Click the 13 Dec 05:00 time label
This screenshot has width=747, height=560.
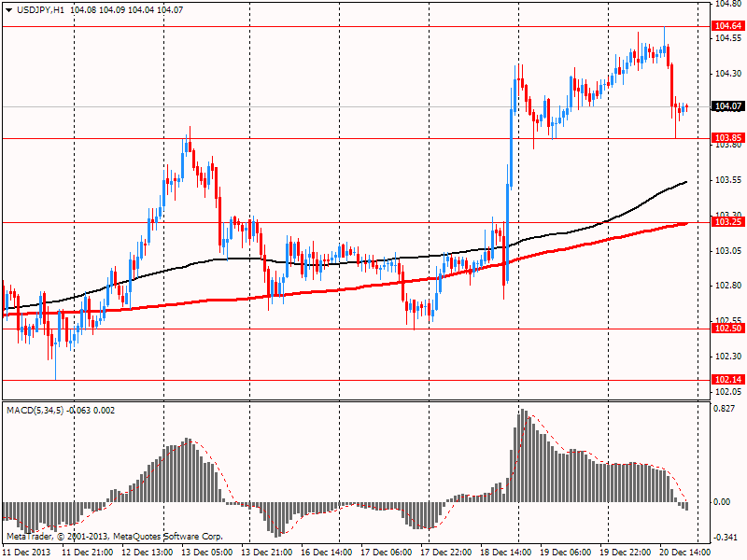click(206, 552)
